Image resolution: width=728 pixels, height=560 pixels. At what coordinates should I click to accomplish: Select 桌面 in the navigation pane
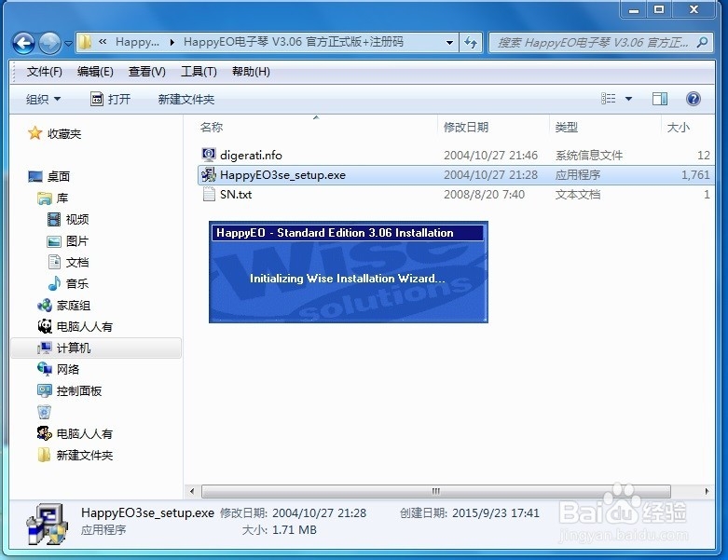[59, 176]
